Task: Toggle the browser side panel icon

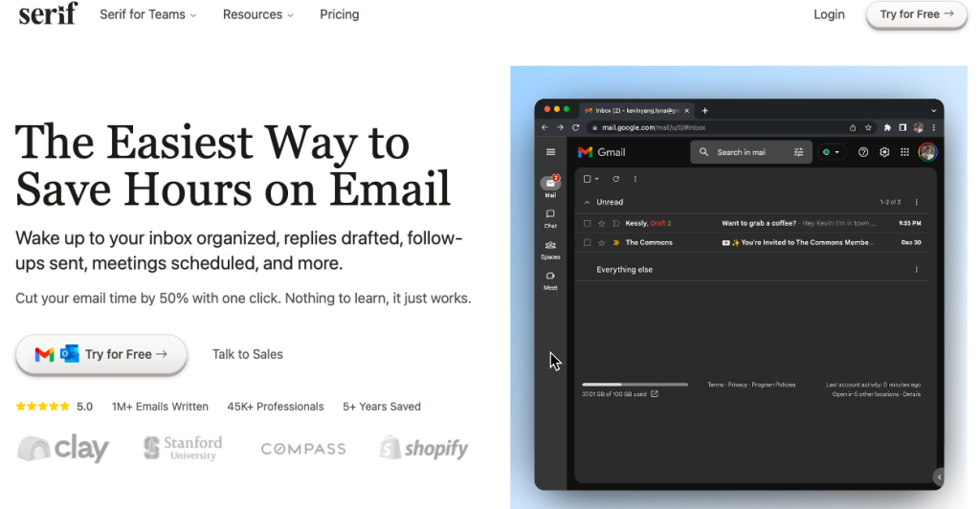Action: (902, 127)
